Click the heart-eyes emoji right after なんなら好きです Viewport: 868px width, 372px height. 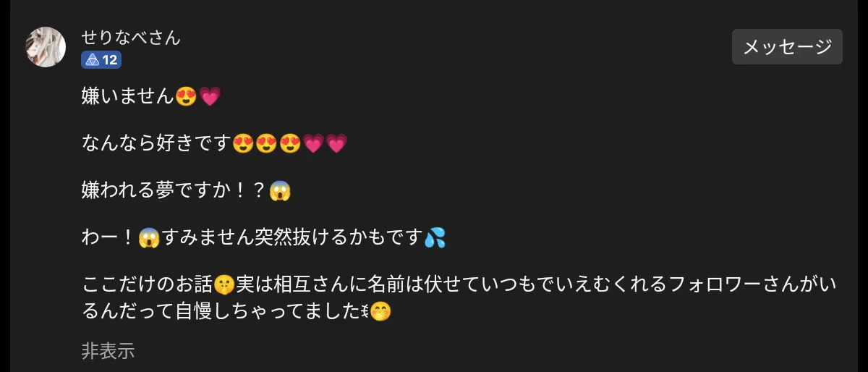pos(243,144)
